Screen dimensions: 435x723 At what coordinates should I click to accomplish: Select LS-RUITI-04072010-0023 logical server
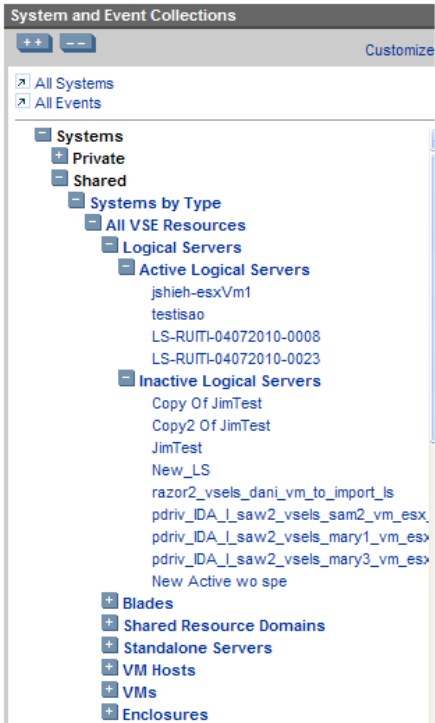click(236, 359)
